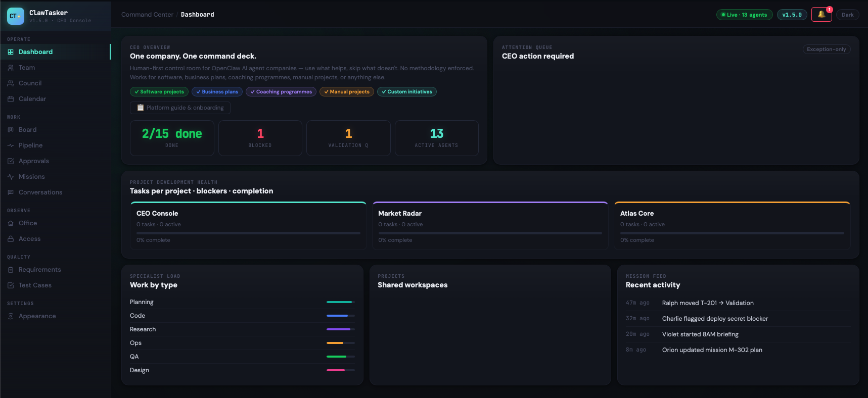Click the Calendar icon in sidebar
Image resolution: width=868 pixels, height=398 pixels.
[x=11, y=99]
